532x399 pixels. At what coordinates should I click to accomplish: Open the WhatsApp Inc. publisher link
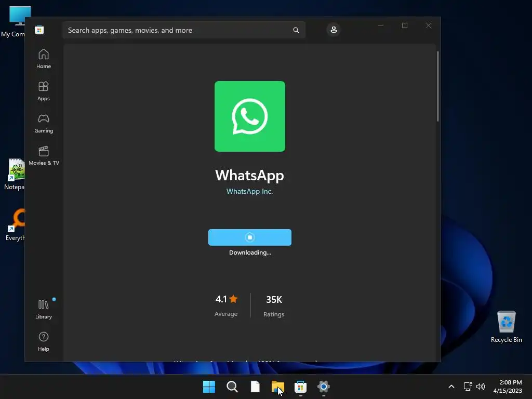250,191
